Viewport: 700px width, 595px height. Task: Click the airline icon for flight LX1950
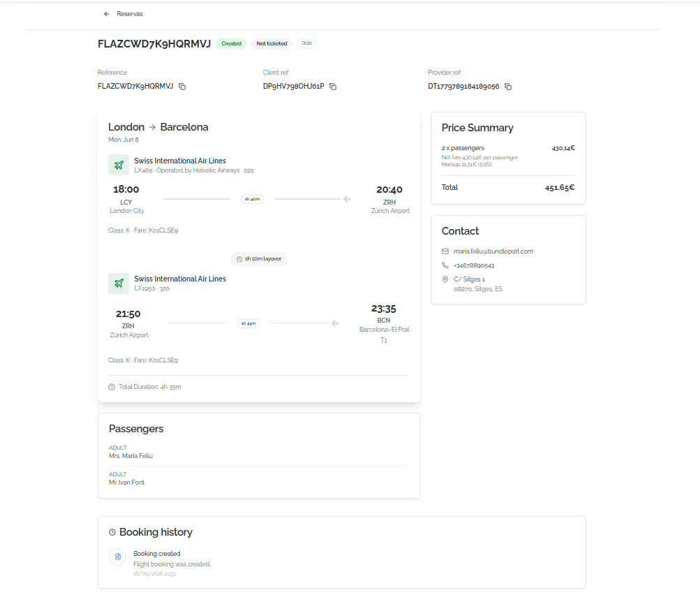pyautogui.click(x=119, y=284)
